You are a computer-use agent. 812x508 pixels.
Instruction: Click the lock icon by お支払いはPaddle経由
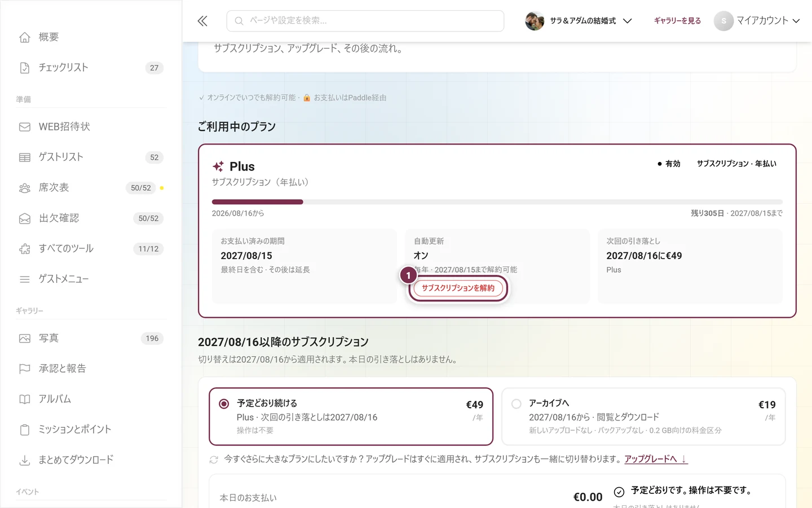[x=307, y=98]
